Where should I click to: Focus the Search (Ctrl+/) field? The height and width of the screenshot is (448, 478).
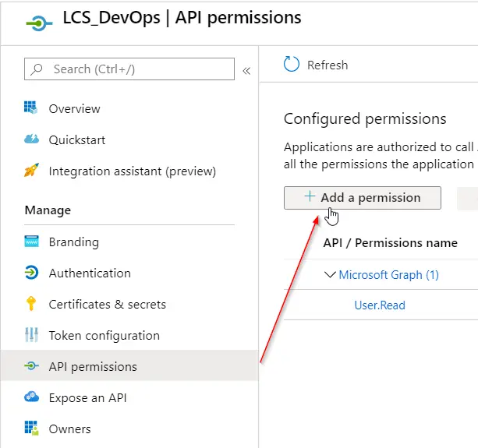[129, 69]
